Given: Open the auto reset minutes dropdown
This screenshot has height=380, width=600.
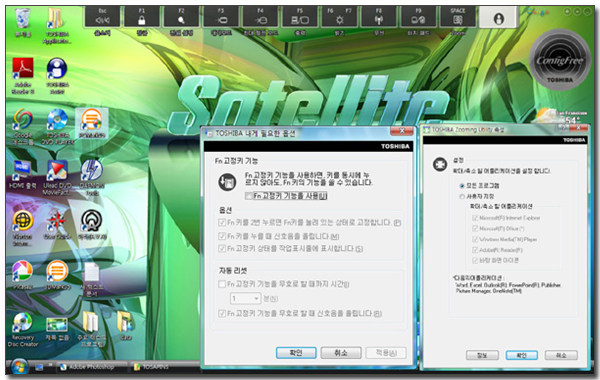Looking at the screenshot, I should pos(246,298).
